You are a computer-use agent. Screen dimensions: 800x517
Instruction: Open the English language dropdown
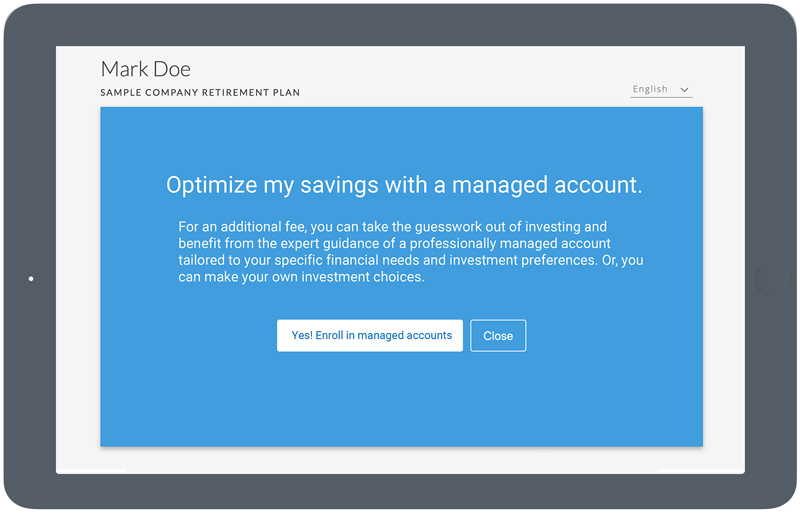(661, 89)
